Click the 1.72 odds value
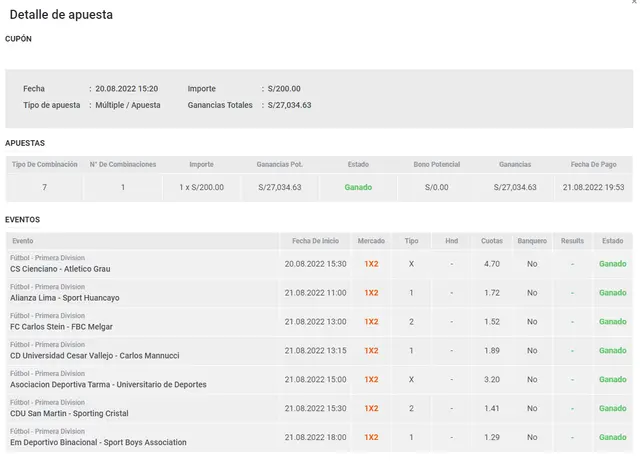Screen dimensions: 640x461 coord(492,293)
